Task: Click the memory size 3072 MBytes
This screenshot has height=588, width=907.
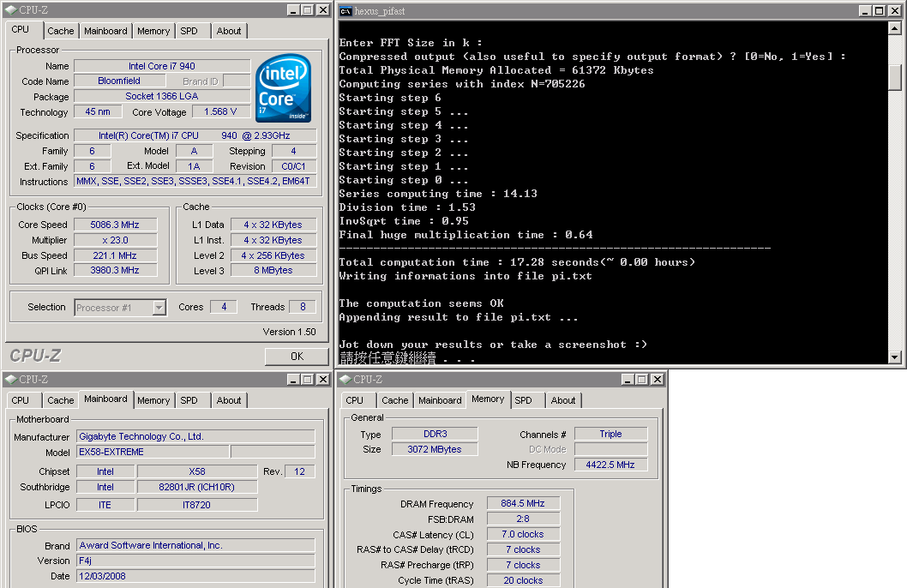Action: 435,449
